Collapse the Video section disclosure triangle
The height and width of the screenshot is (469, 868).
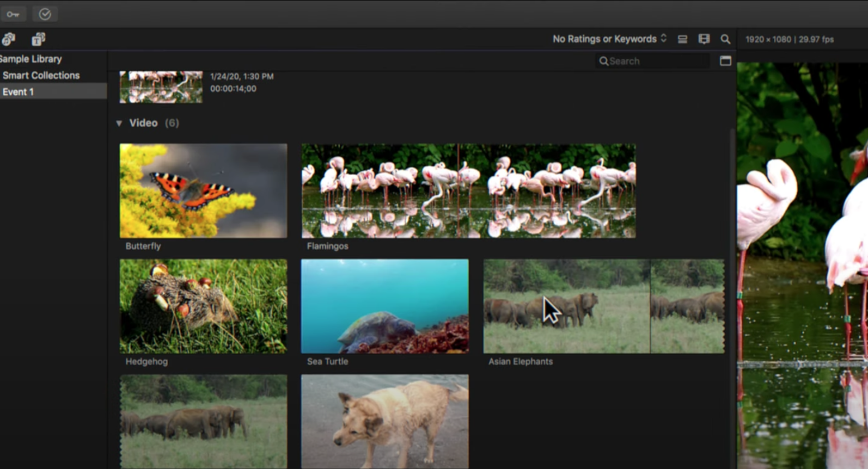click(x=119, y=124)
